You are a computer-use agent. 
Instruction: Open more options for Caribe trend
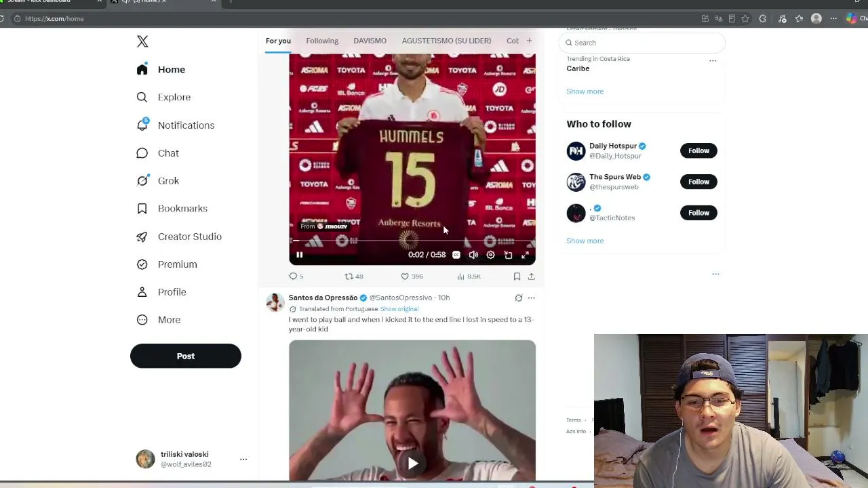[x=713, y=60]
